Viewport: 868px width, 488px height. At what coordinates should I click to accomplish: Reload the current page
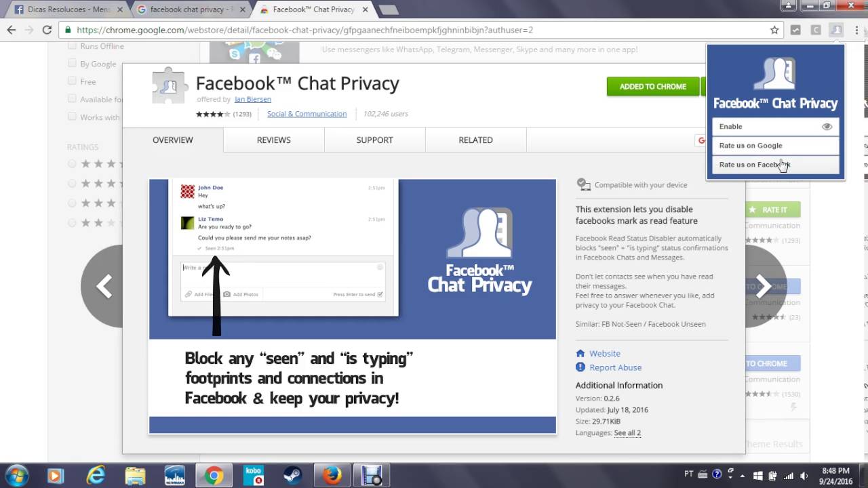47,30
